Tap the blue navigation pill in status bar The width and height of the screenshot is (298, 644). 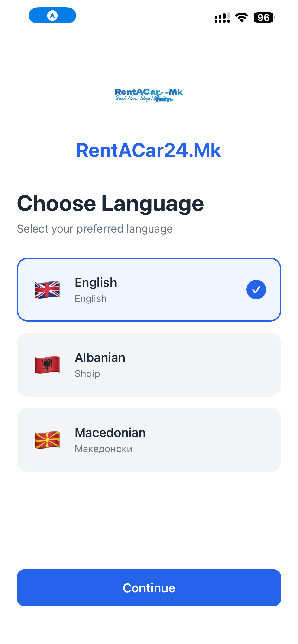click(52, 16)
